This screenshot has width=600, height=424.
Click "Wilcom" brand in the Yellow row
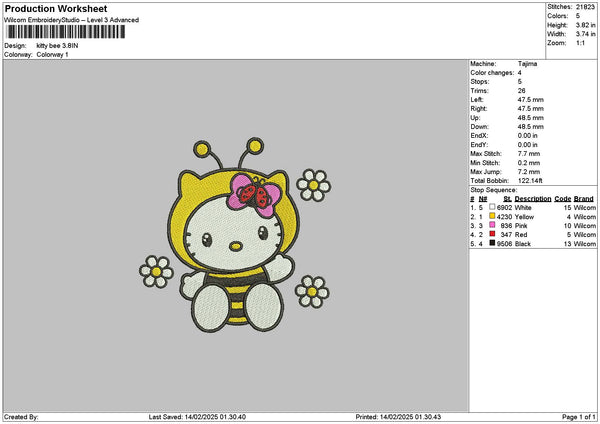[x=585, y=217]
